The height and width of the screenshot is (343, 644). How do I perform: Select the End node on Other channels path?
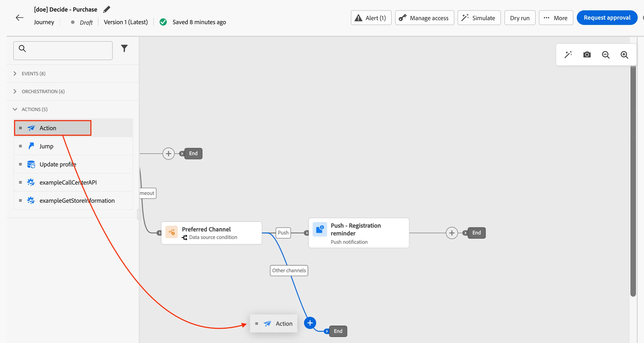pos(338,331)
